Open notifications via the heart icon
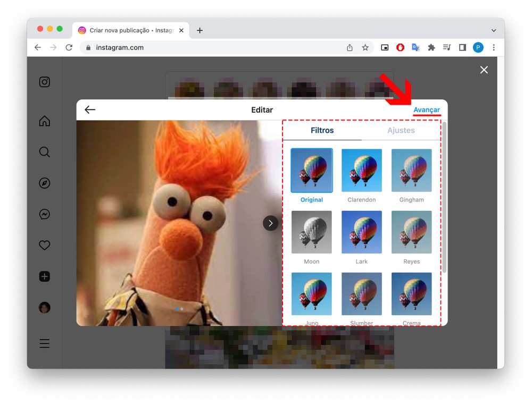The width and height of the screenshot is (532, 405). point(45,245)
